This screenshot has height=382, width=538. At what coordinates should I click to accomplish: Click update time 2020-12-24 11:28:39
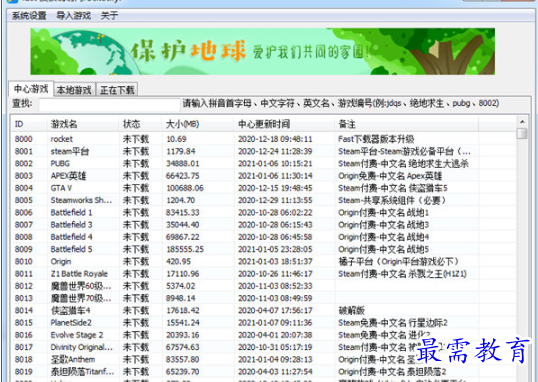coord(275,151)
